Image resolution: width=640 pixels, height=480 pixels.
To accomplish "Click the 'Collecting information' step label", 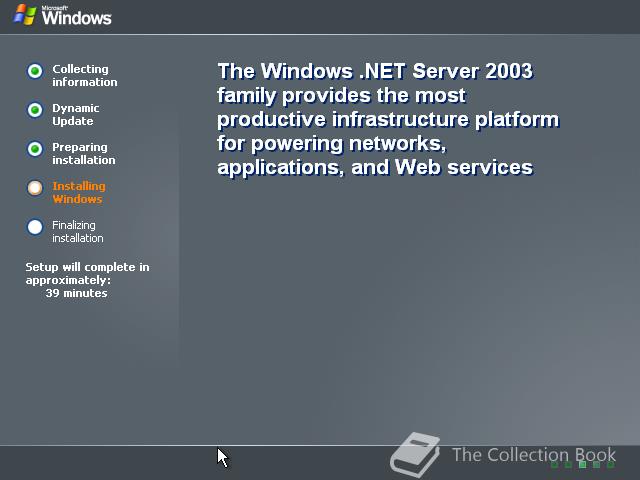I will pos(84,76).
